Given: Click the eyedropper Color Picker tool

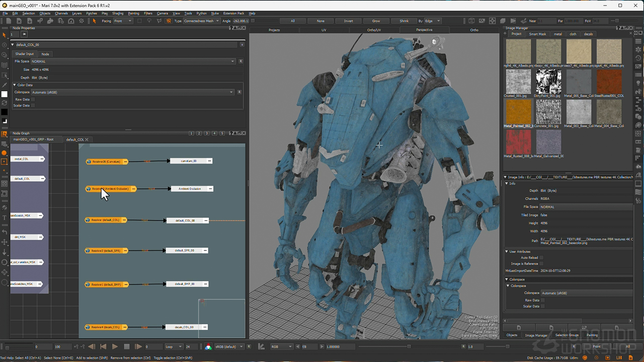Looking at the screenshot, I should click(x=5, y=85).
